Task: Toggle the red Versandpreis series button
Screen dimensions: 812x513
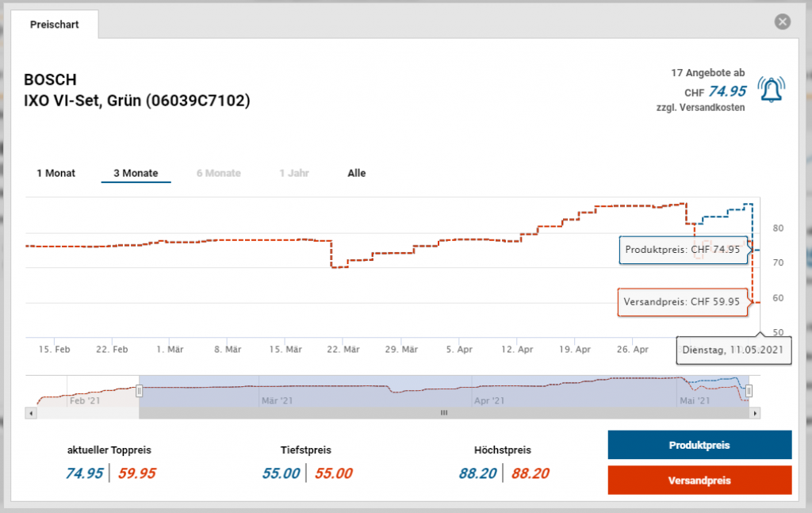Action: (x=699, y=480)
